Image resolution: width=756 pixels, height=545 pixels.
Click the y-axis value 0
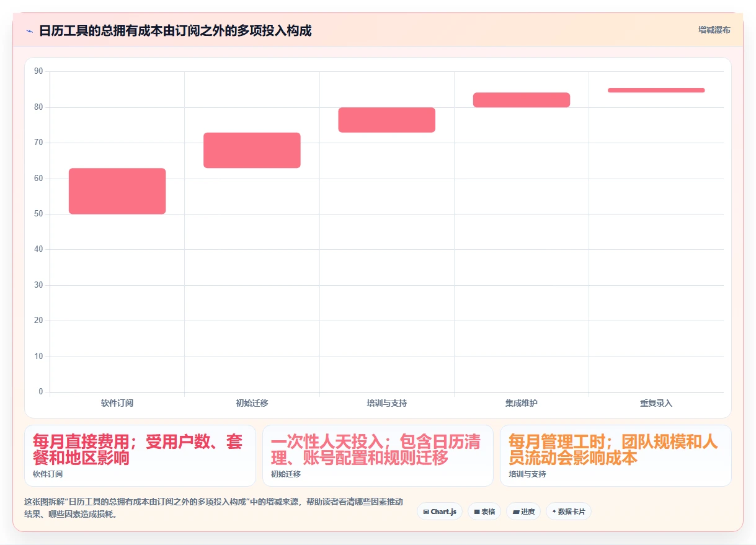[x=41, y=392]
